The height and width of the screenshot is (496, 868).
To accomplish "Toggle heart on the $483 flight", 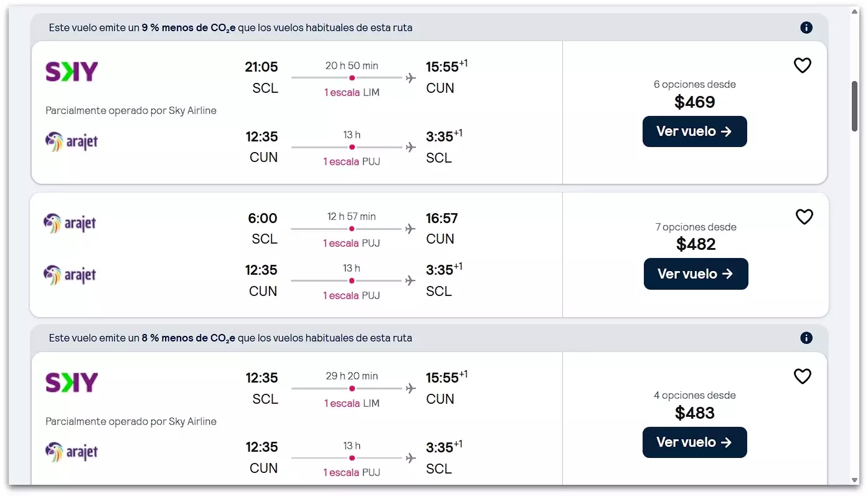I will 802,376.
